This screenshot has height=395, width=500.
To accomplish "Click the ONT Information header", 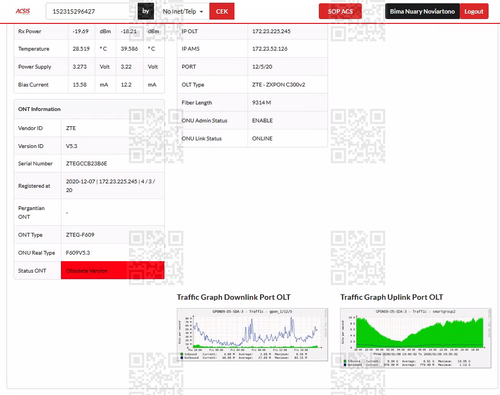I will click(89, 109).
